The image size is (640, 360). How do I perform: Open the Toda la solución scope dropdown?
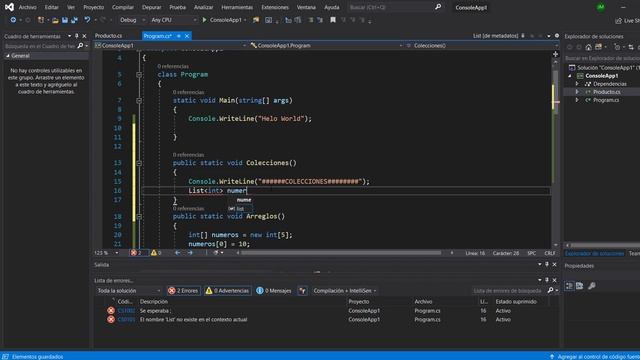click(x=129, y=291)
